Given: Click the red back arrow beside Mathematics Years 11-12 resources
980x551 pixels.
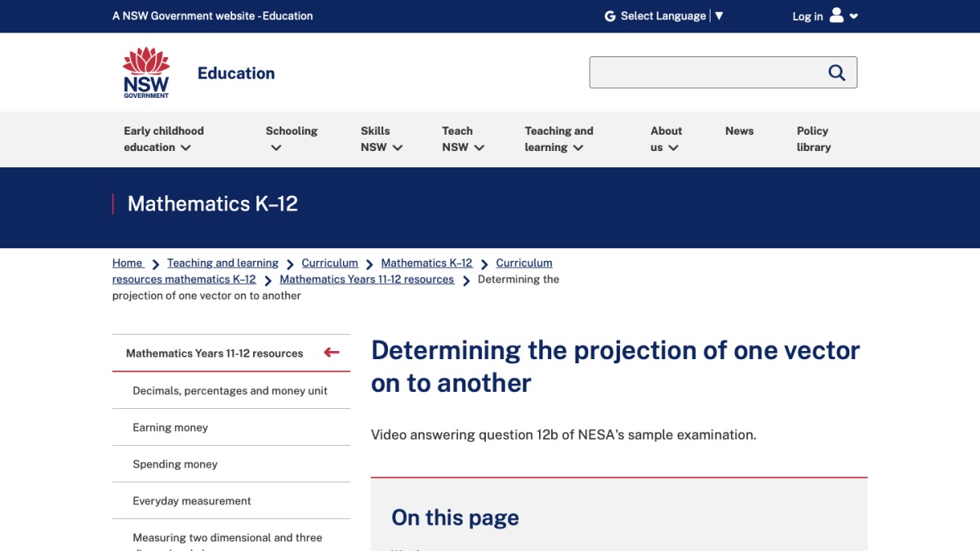Looking at the screenshot, I should (332, 352).
